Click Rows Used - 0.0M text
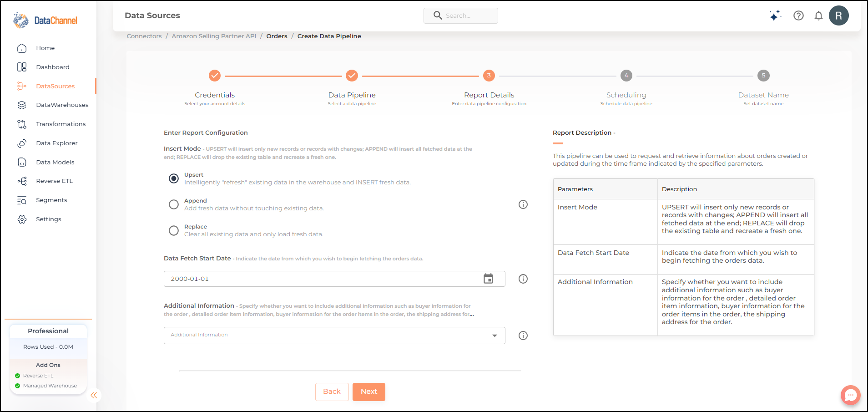 pos(48,347)
